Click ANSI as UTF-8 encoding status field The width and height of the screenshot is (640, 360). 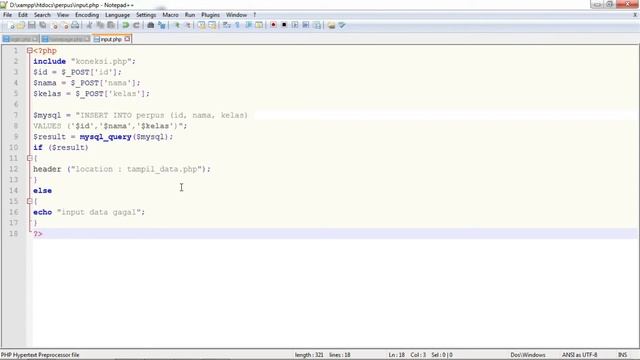point(579,355)
